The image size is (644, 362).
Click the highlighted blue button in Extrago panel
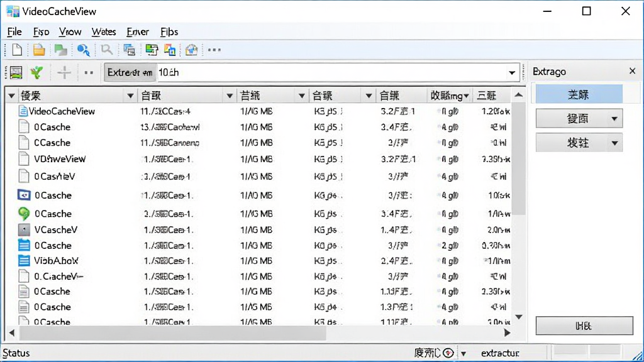579,94
